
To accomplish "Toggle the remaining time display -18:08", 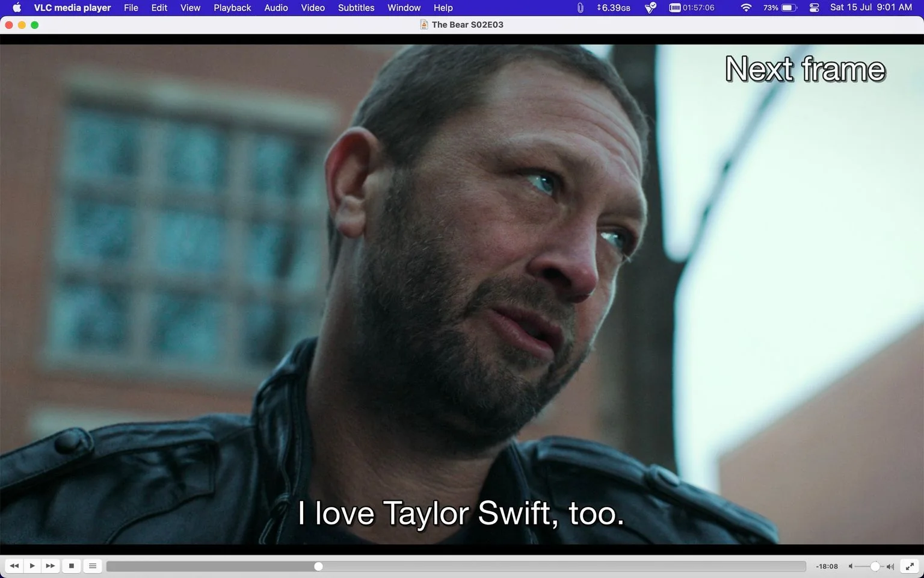I will click(x=827, y=567).
